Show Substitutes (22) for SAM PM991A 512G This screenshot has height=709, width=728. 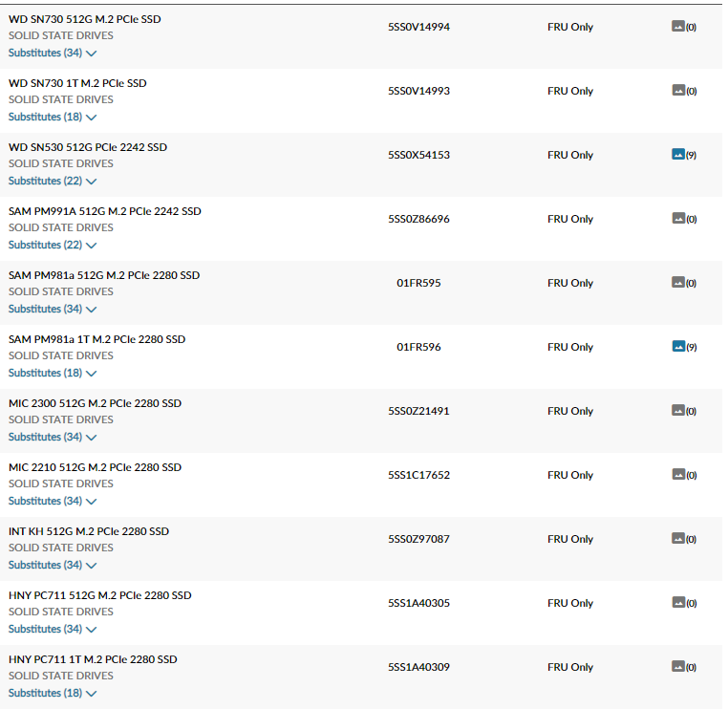click(x=53, y=246)
